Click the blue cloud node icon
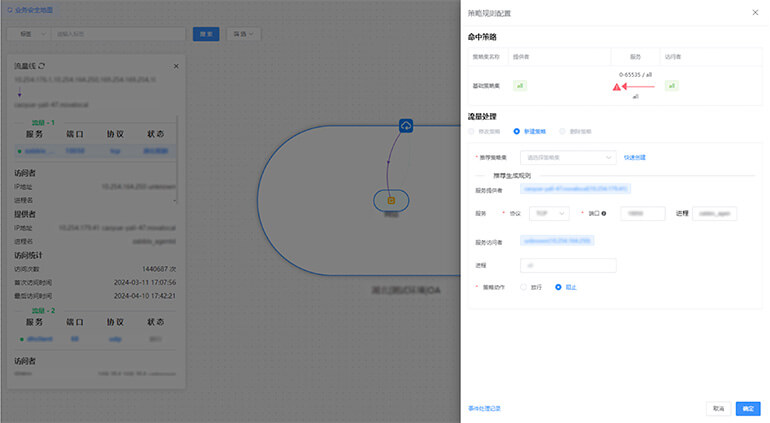The image size is (770, 423). click(x=406, y=125)
